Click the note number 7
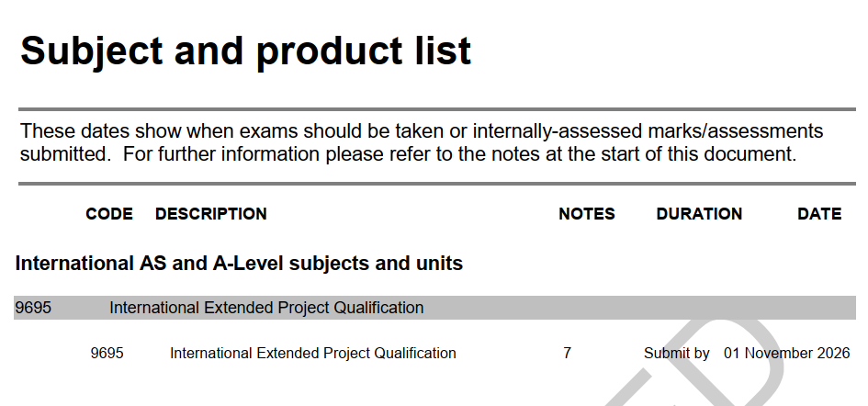 click(567, 354)
